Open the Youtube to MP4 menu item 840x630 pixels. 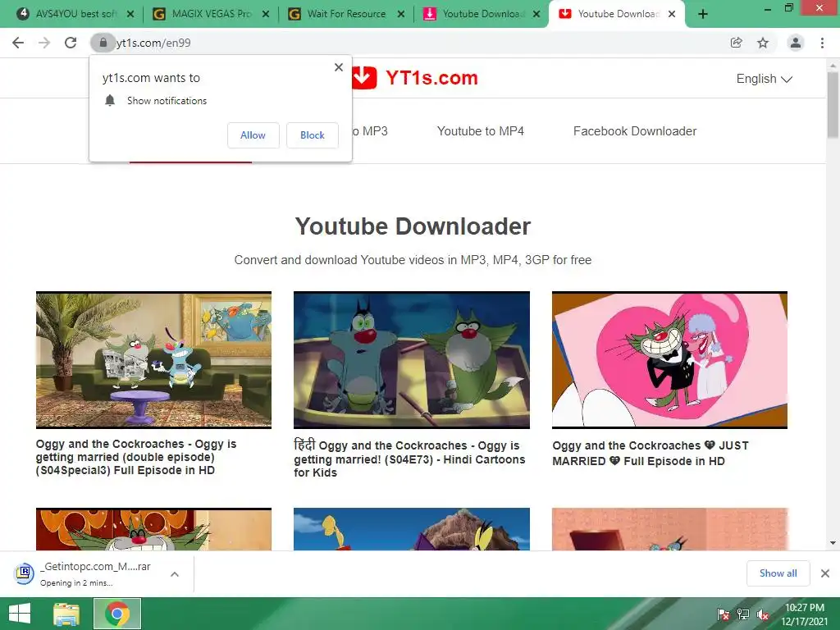point(481,131)
